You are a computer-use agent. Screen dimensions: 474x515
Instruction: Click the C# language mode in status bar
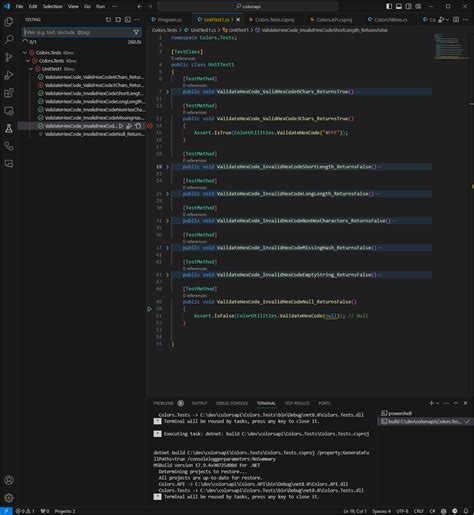click(432, 511)
